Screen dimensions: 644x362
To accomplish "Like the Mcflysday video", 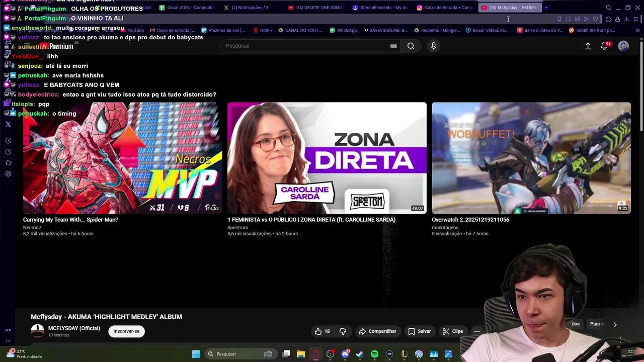I will (x=323, y=331).
